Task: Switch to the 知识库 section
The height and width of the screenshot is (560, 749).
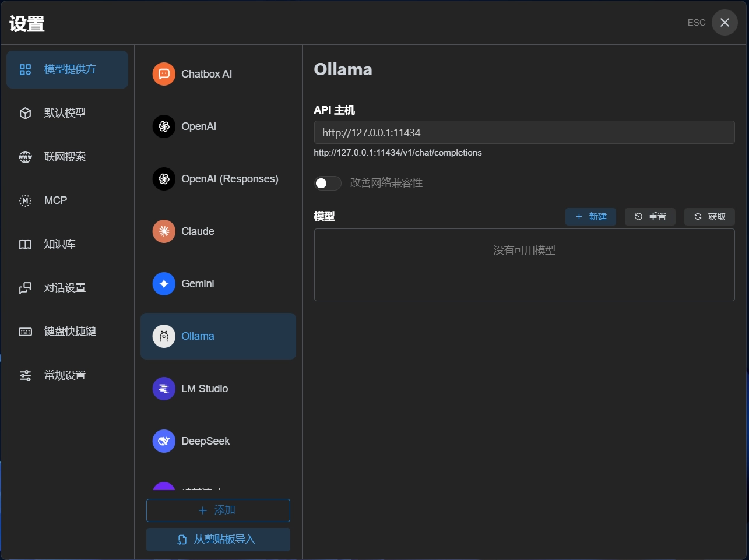Action: click(67, 244)
